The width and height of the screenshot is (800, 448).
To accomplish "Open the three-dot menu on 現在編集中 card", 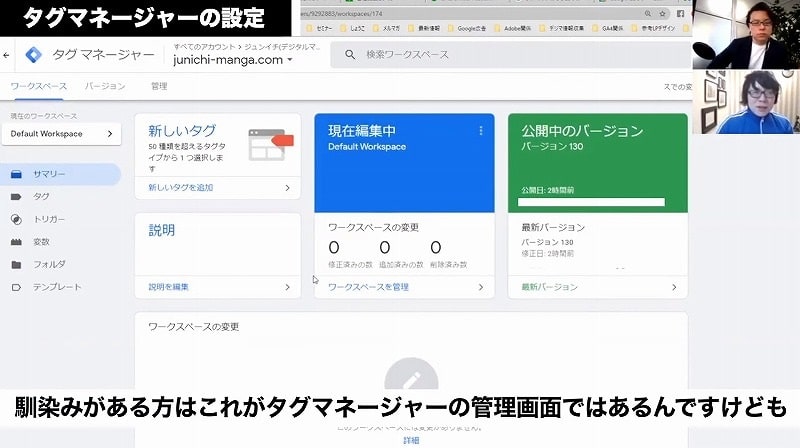I will (481, 131).
